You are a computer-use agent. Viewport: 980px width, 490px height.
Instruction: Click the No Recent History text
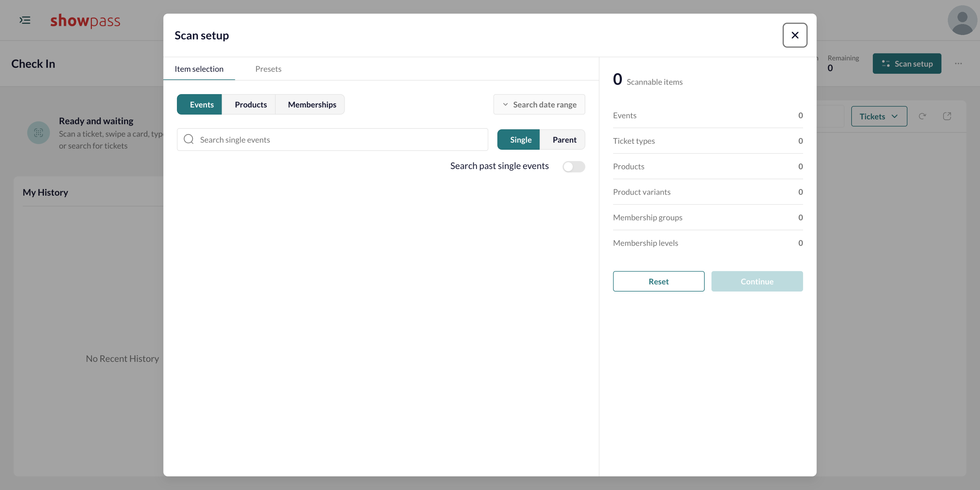tap(122, 358)
